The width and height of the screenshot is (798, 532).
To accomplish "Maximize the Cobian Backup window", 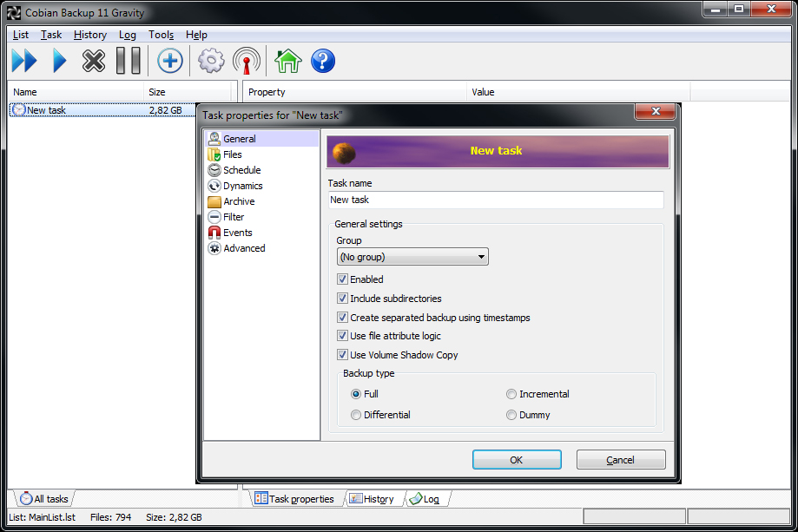I will [x=739, y=9].
